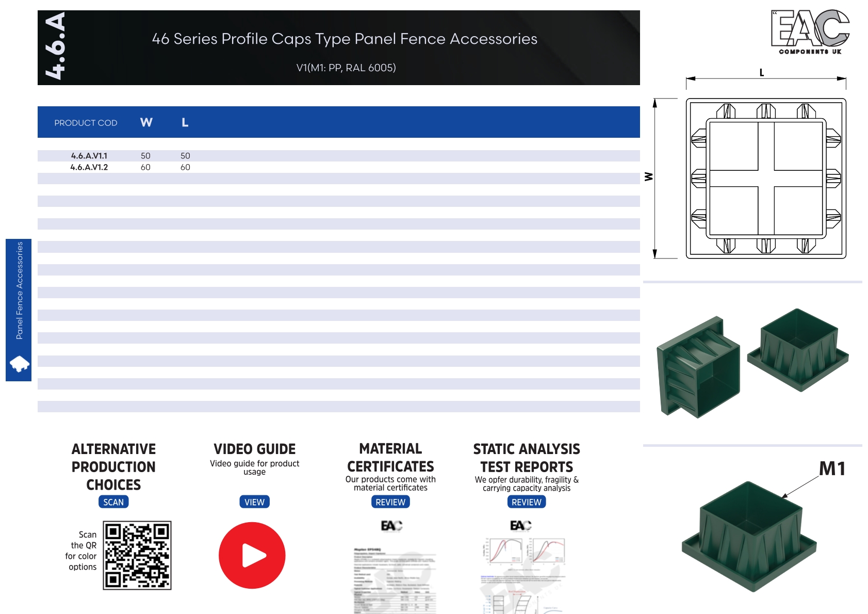Click the small EAC logo above the certificate
The height and width of the screenshot is (614, 868).
[x=391, y=526]
